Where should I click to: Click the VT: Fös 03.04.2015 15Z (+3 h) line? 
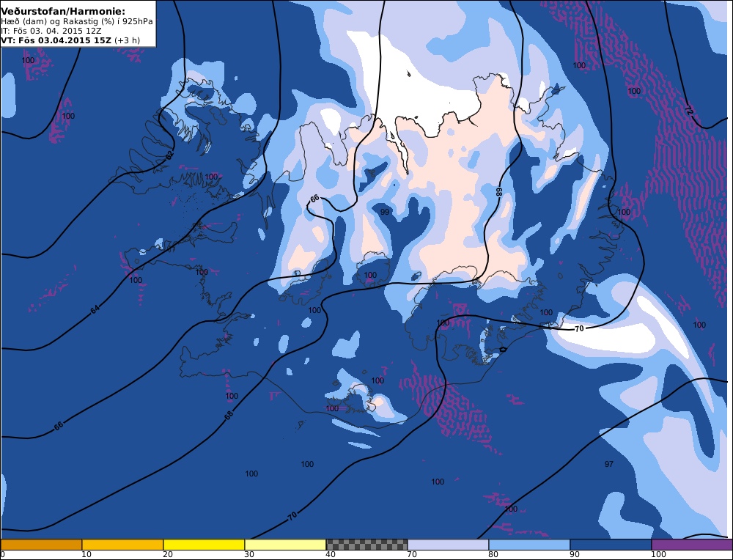pos(70,40)
